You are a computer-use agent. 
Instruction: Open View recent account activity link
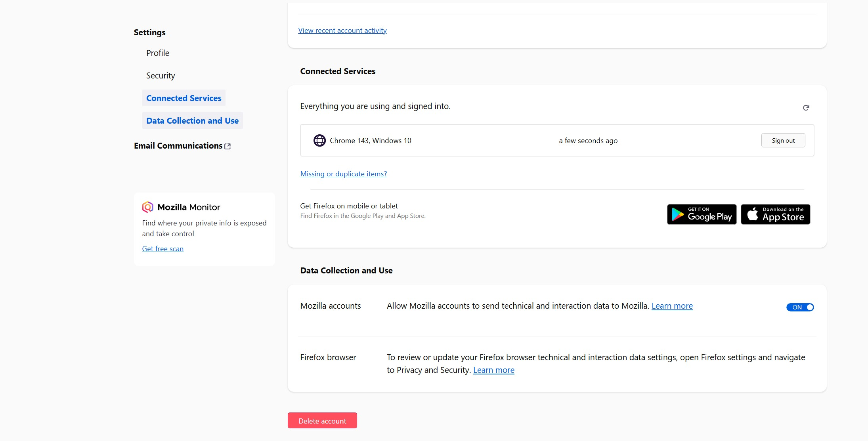click(342, 31)
